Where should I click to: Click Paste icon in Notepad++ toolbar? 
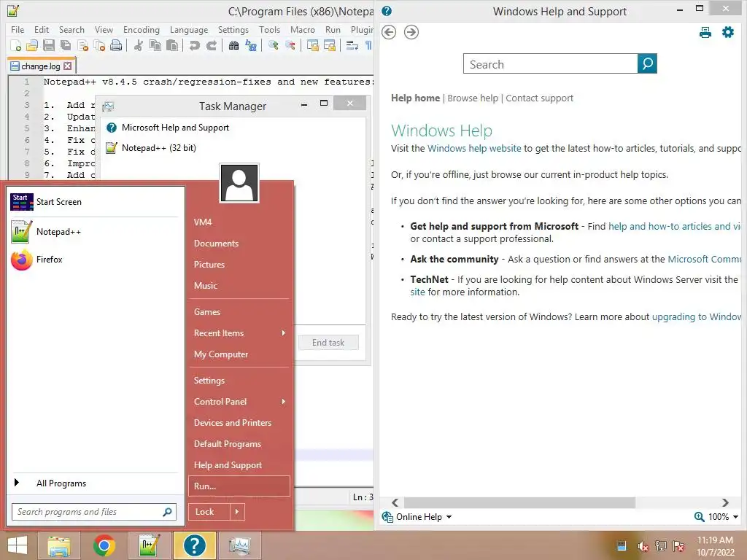point(172,46)
